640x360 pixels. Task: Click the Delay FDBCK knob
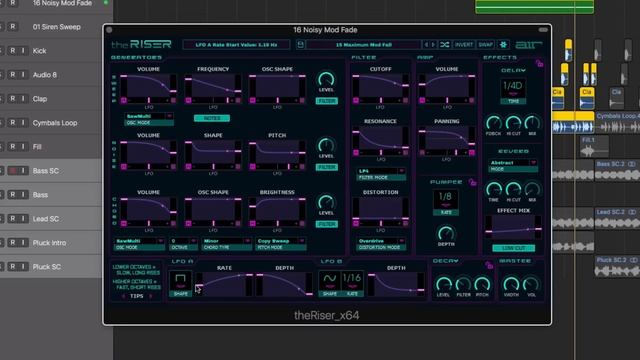(493, 122)
